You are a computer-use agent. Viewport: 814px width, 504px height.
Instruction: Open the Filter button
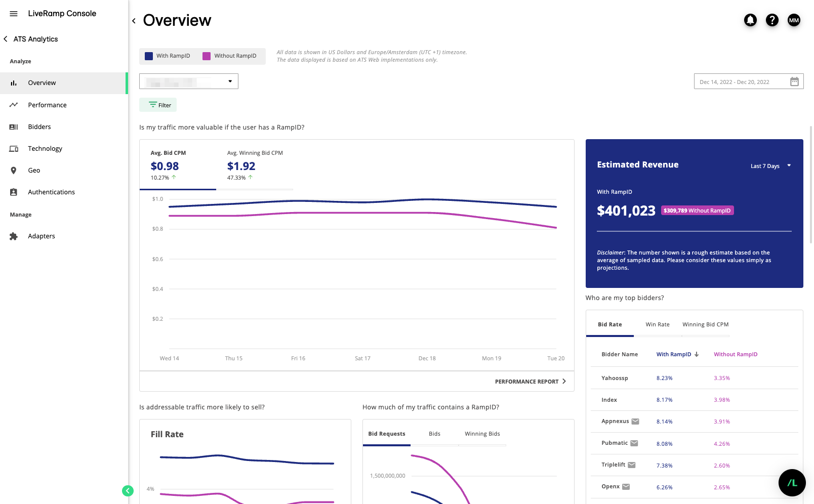click(x=158, y=105)
